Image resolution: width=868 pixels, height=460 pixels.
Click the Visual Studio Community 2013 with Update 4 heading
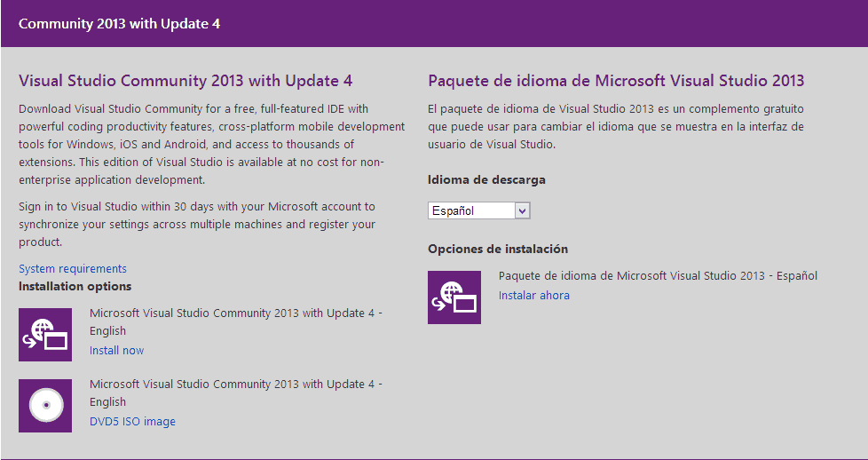[185, 81]
